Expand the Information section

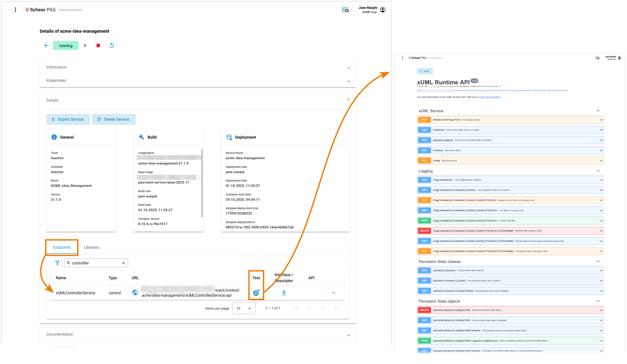click(x=198, y=67)
